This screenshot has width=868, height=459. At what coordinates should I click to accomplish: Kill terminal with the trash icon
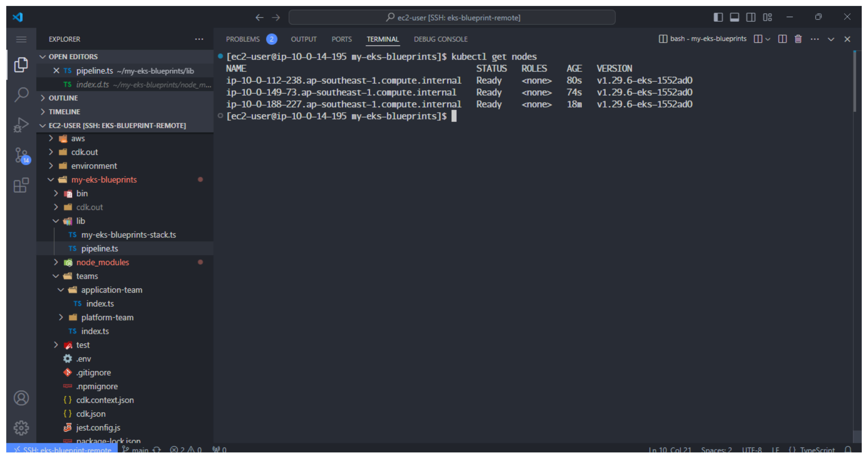[x=798, y=39]
